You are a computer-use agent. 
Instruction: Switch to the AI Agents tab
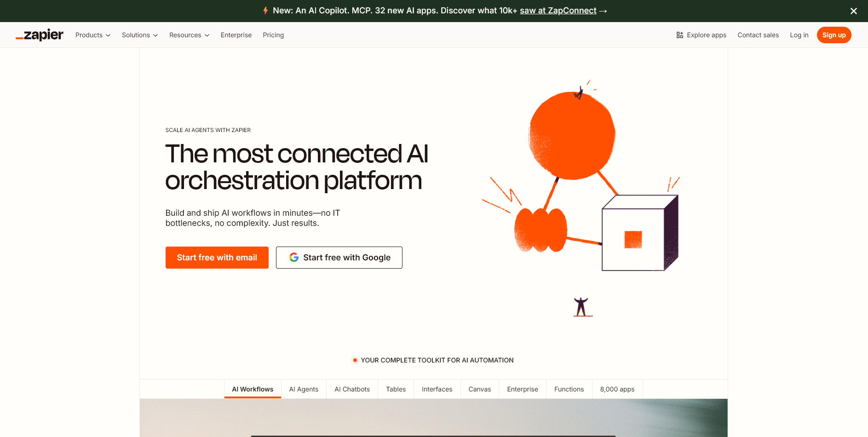click(304, 389)
